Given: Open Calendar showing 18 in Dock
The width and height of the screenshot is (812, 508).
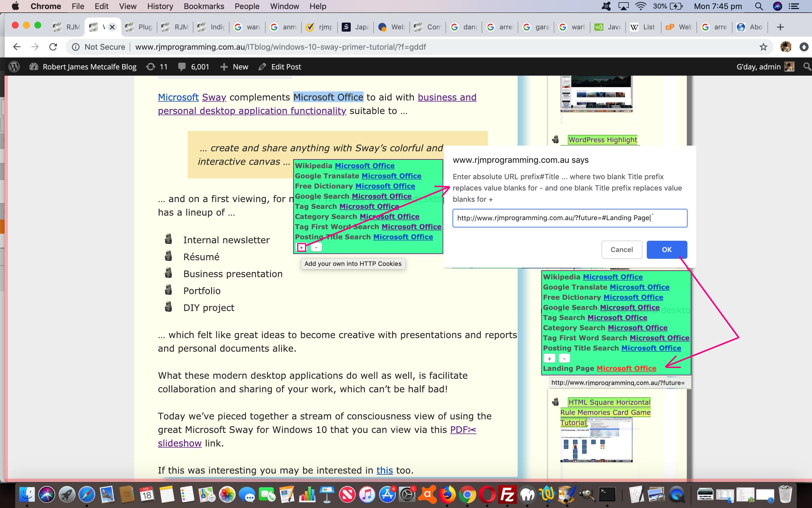Looking at the screenshot, I should coord(147,494).
